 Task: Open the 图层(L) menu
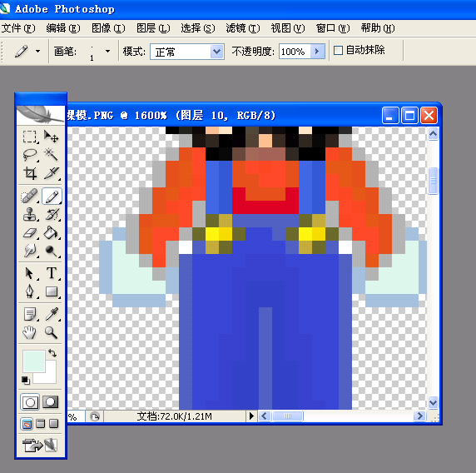click(153, 28)
